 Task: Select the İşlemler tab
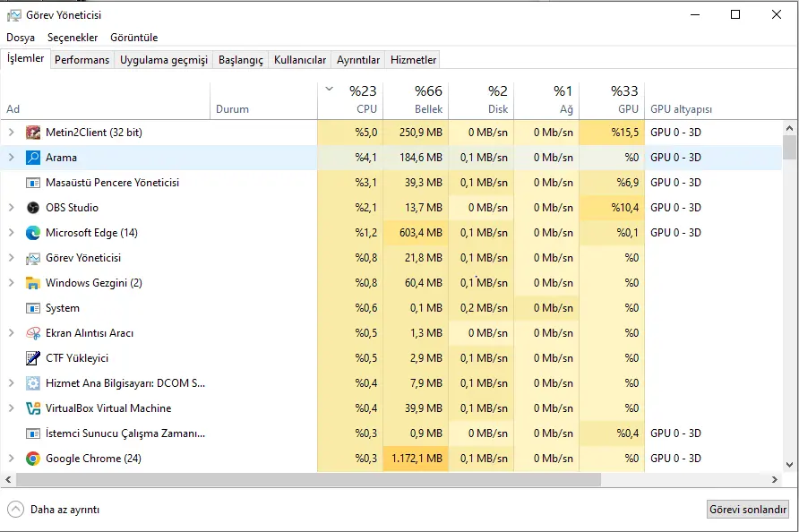(25, 58)
